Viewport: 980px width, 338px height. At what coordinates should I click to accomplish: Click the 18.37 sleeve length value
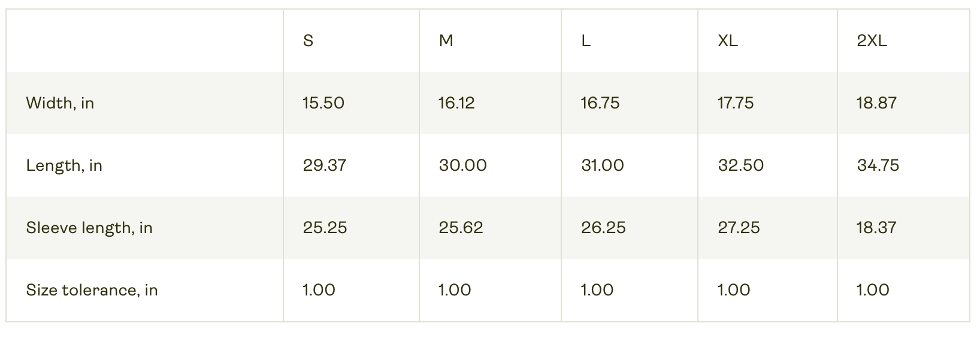coord(876,228)
